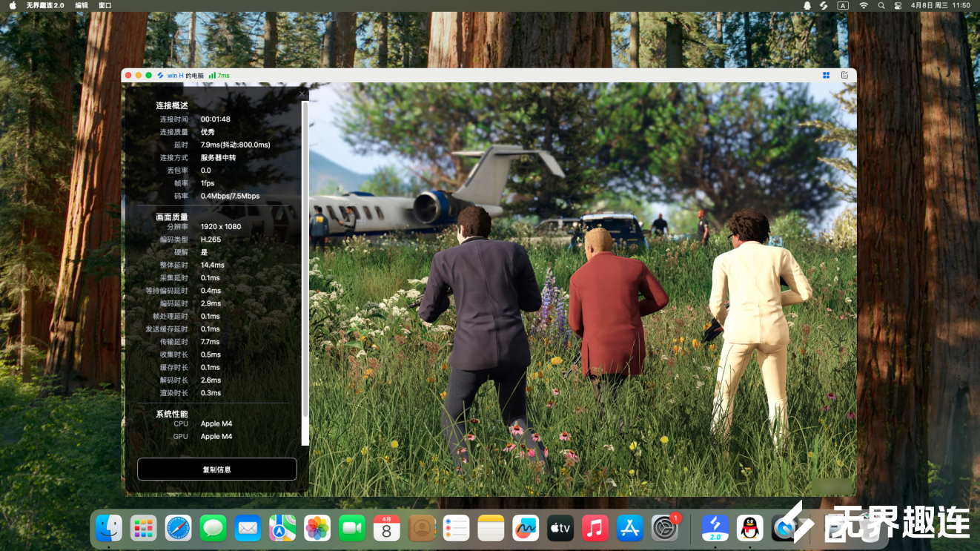The height and width of the screenshot is (551, 980).
Task: Click the 无界趣连 status icon in menu bar
Action: click(x=824, y=5)
